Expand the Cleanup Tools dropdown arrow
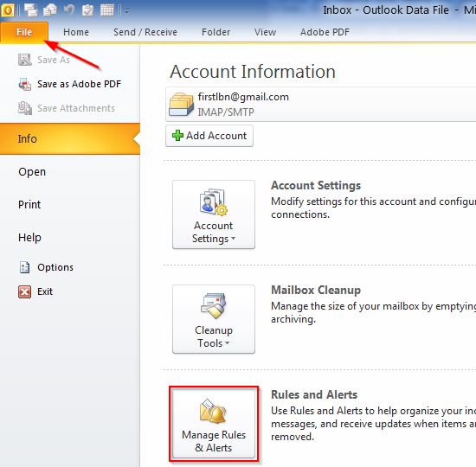The width and height of the screenshot is (476, 467). [227, 343]
